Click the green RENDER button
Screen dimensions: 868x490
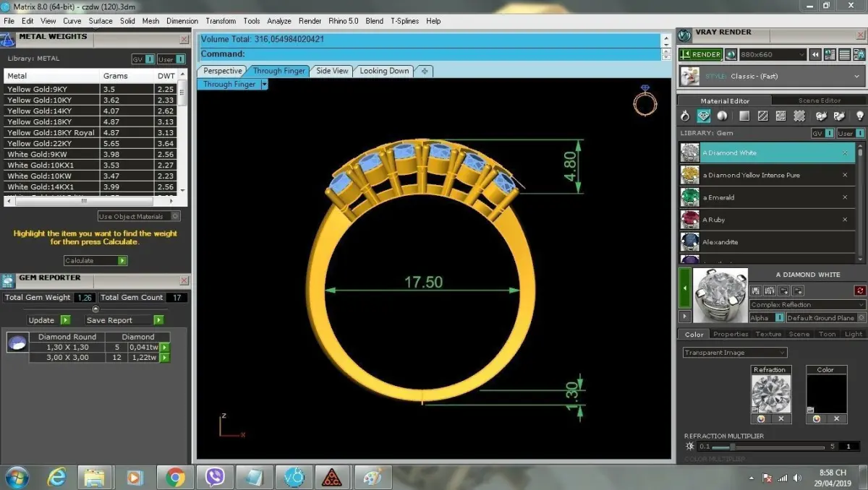point(700,54)
